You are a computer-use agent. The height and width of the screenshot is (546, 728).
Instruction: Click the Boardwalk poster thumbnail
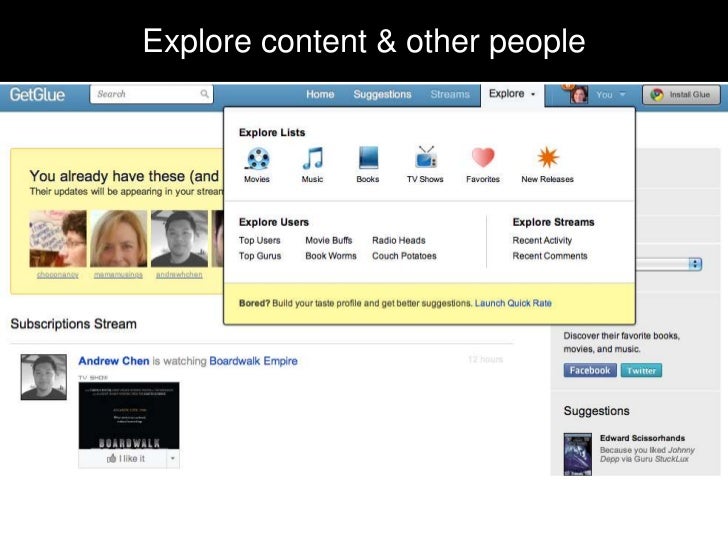pyautogui.click(x=129, y=416)
